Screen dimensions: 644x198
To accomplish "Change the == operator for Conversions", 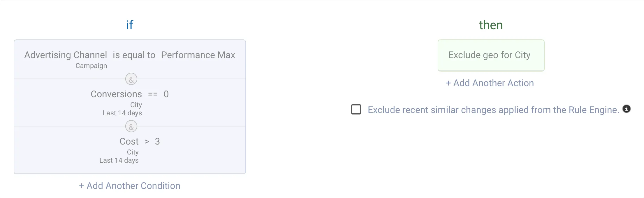I will [x=153, y=94].
